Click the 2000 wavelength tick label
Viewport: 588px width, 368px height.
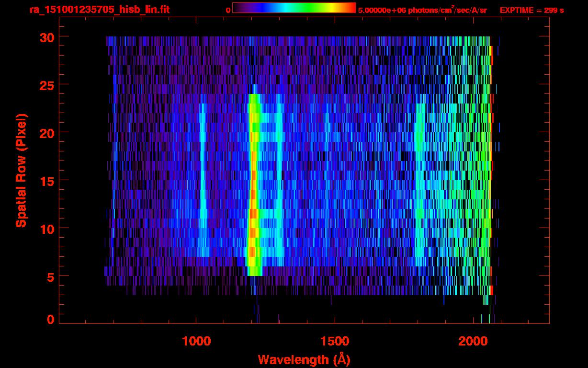473,341
